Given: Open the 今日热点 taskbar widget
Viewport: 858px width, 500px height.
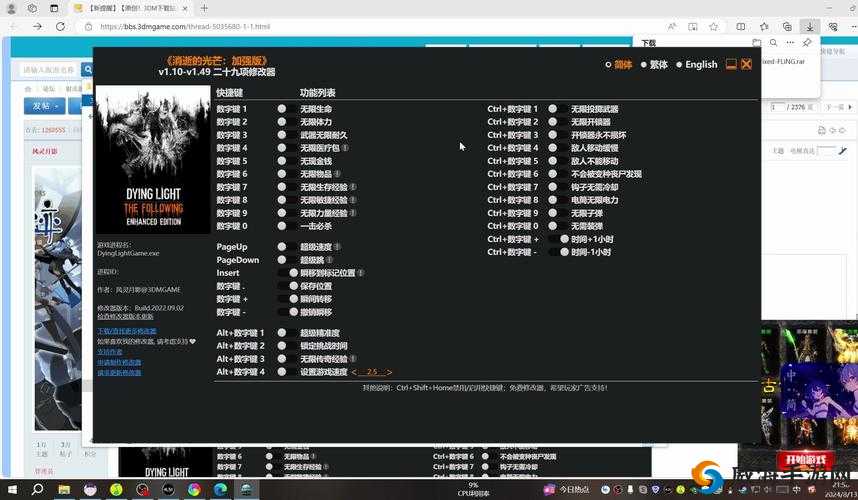Looking at the screenshot, I should click(x=567, y=489).
